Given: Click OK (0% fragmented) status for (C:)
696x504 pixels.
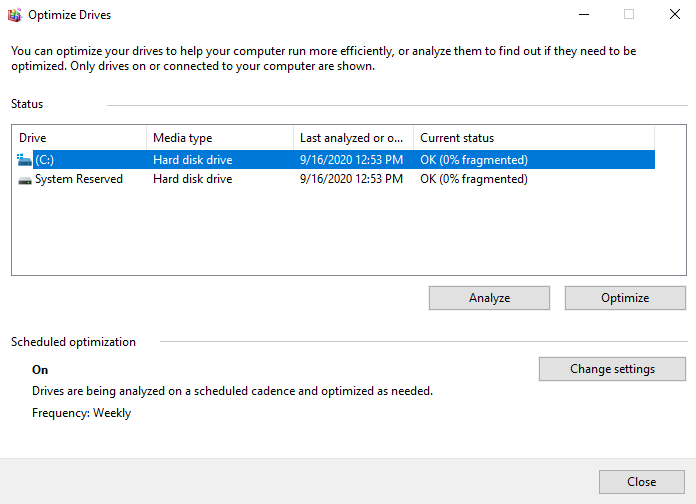Looking at the screenshot, I should click(474, 160).
